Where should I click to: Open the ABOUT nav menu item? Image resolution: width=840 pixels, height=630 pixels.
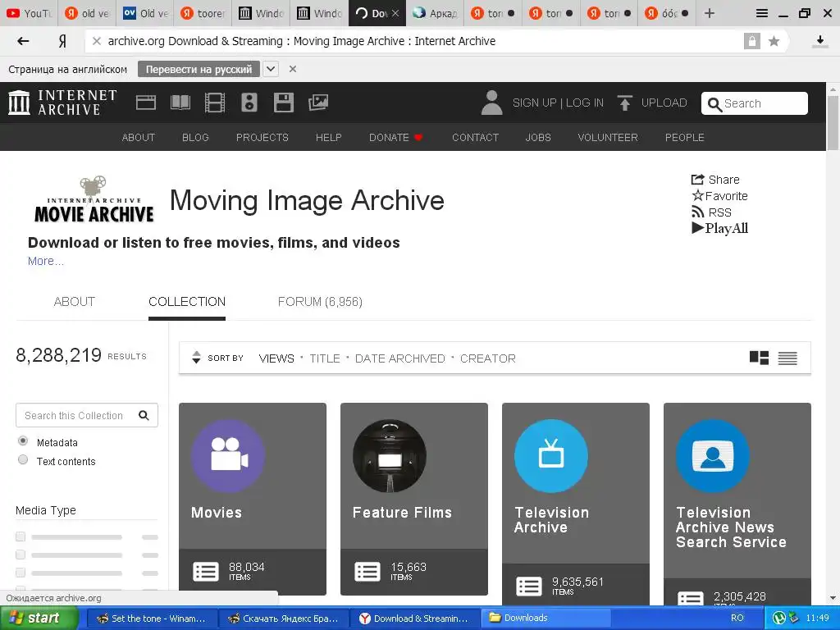pos(138,137)
